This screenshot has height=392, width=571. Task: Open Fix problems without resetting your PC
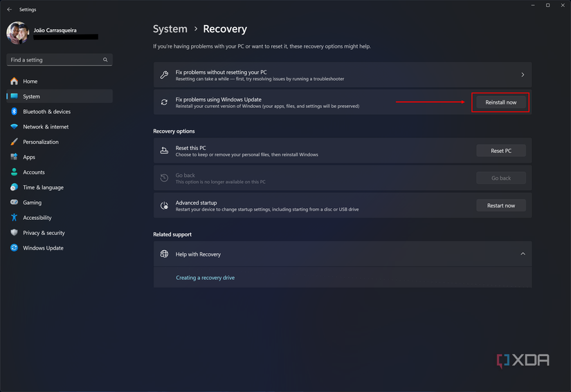pos(343,75)
